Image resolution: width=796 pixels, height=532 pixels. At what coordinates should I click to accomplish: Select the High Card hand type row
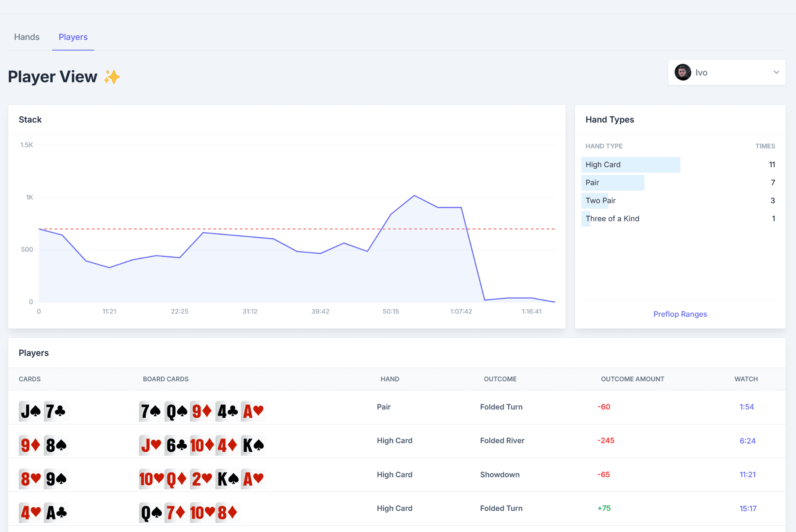coord(631,165)
